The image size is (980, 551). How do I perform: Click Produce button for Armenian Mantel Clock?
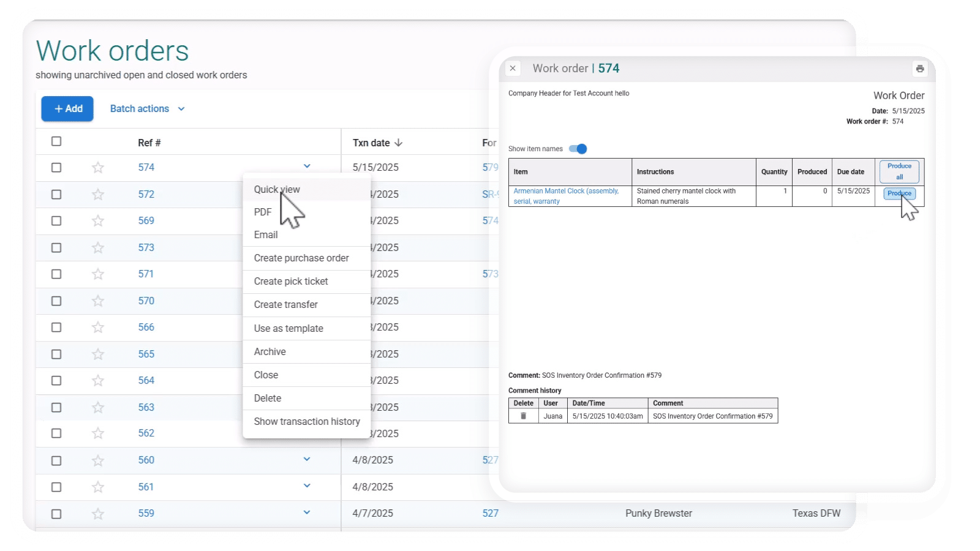(899, 193)
